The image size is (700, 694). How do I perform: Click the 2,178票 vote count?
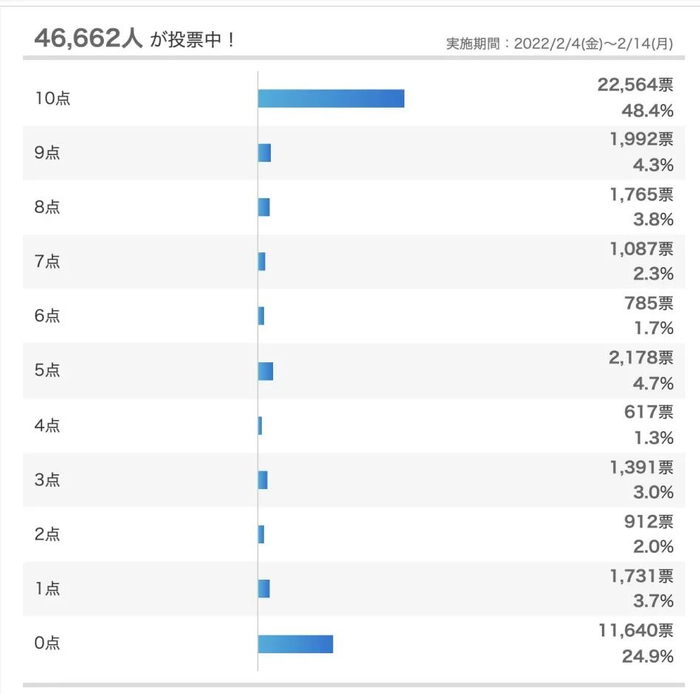640,358
